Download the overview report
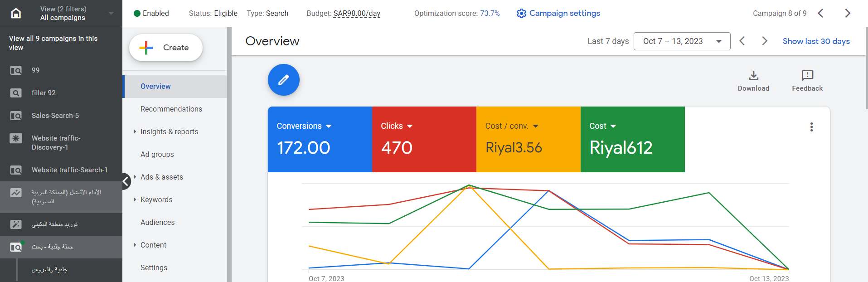Screen dimensions: 868x282 click(753, 81)
